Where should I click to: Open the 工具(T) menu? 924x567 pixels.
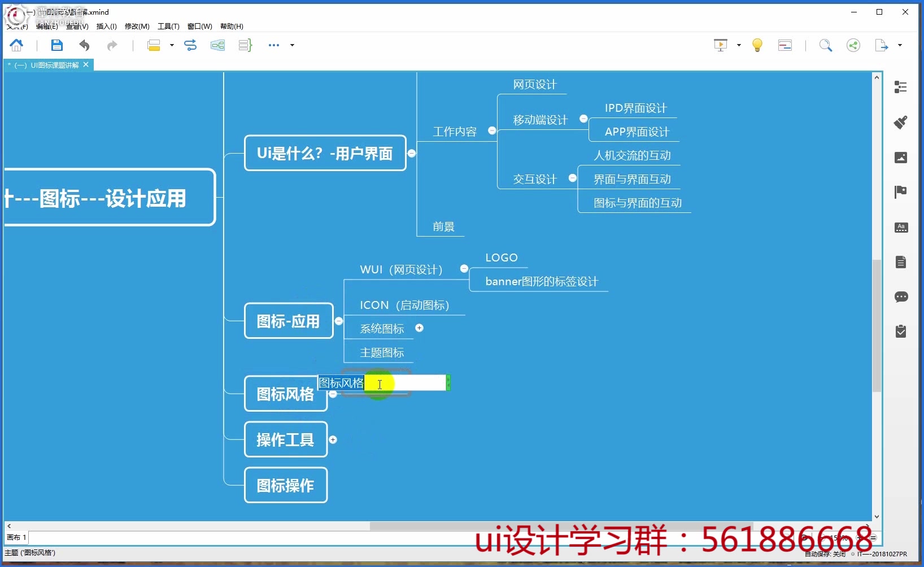tap(168, 27)
